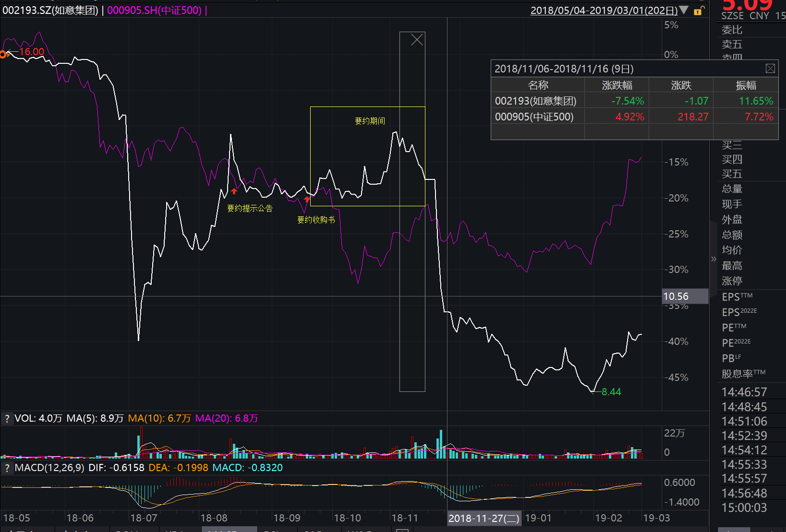
Task: Click the 振幅 column header
Action: [x=746, y=85]
